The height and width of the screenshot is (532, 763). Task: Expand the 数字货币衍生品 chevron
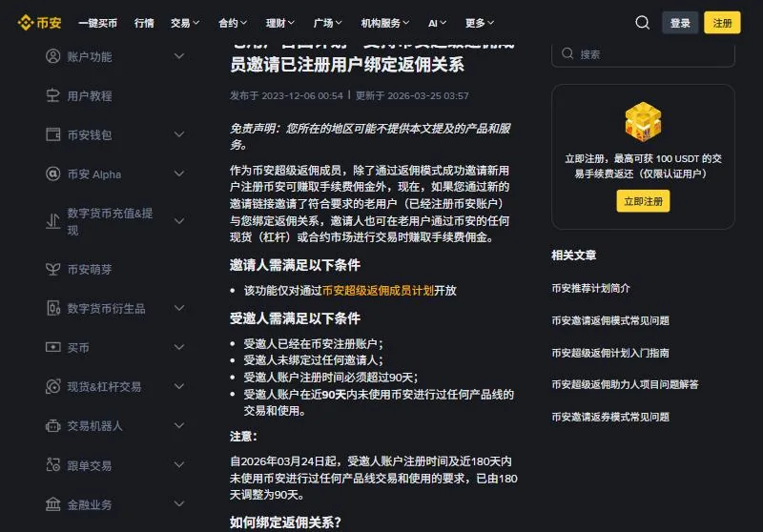point(179,308)
